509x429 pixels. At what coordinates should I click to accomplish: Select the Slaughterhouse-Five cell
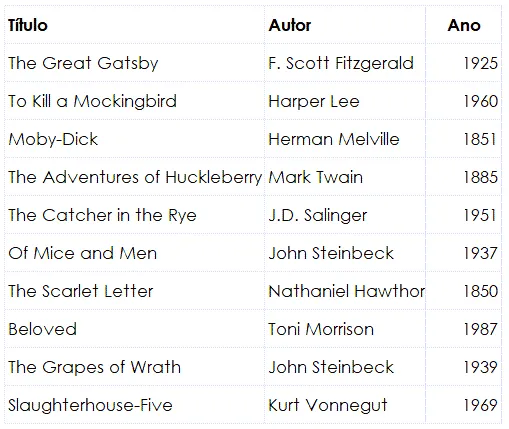coord(135,405)
